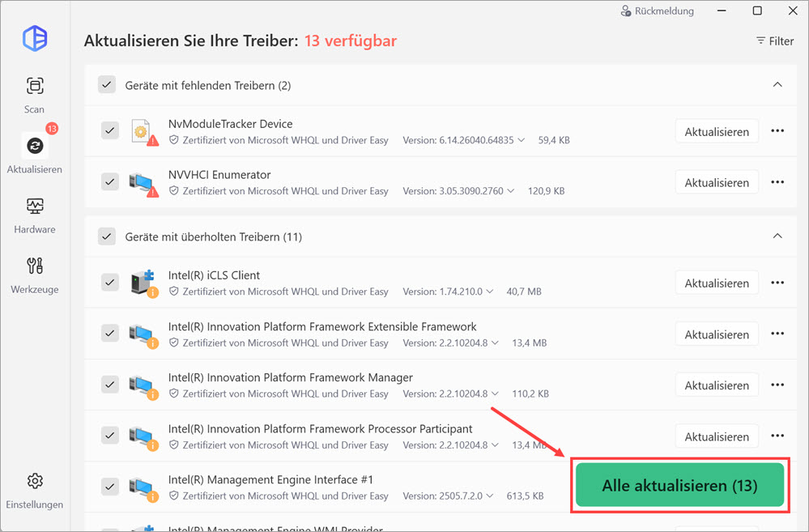The width and height of the screenshot is (809, 532).
Task: Click the '13 verfügbar' heading text
Action: point(351,40)
